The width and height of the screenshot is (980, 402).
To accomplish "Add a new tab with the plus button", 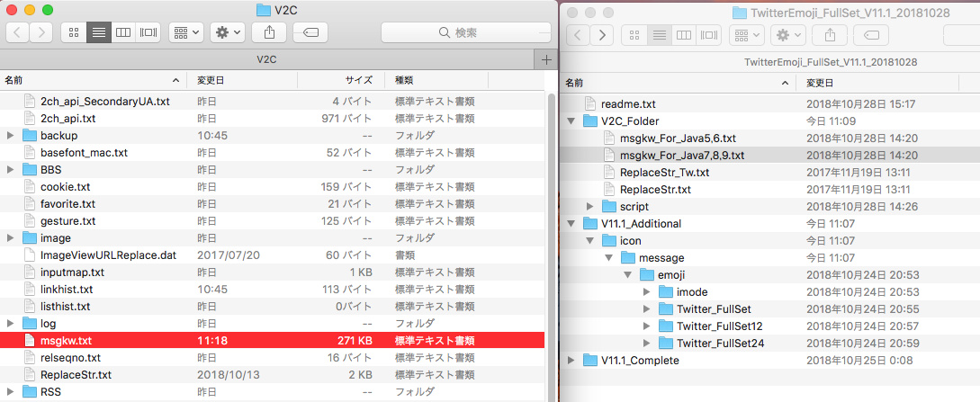I will pyautogui.click(x=546, y=59).
